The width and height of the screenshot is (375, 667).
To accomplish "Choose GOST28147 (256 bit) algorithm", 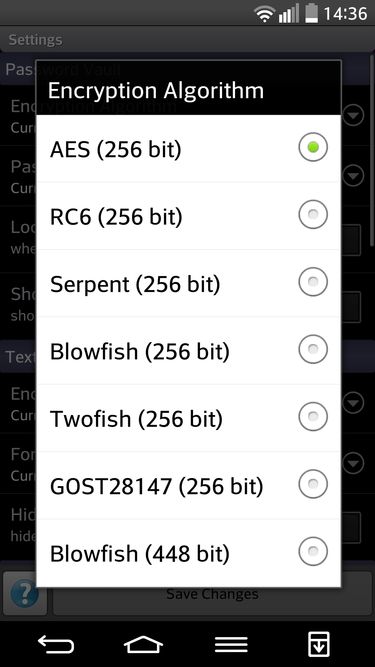I will (x=313, y=484).
